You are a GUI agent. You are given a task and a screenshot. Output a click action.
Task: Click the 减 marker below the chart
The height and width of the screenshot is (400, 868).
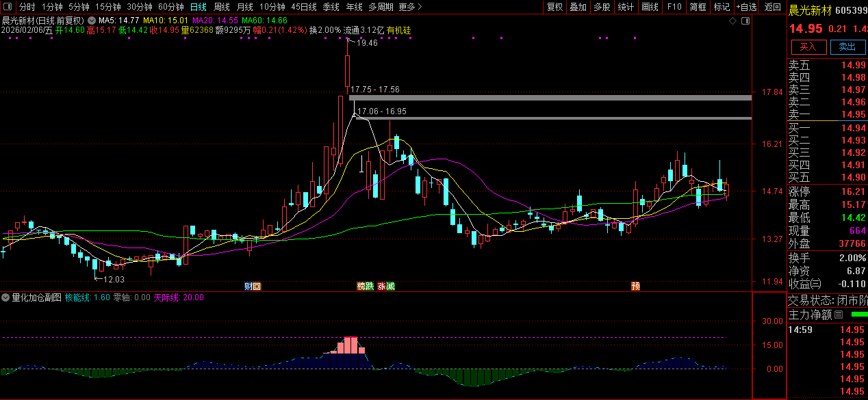(x=390, y=286)
